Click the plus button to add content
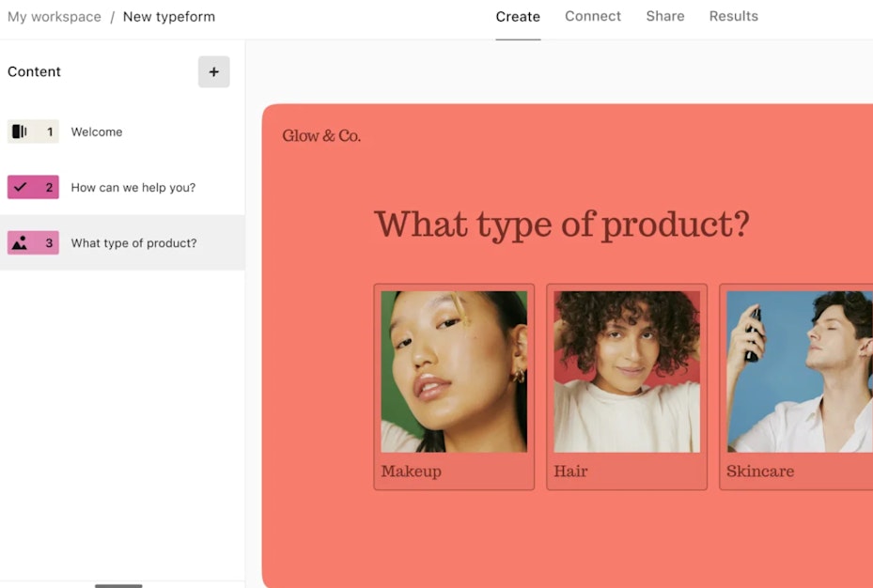 click(x=213, y=72)
